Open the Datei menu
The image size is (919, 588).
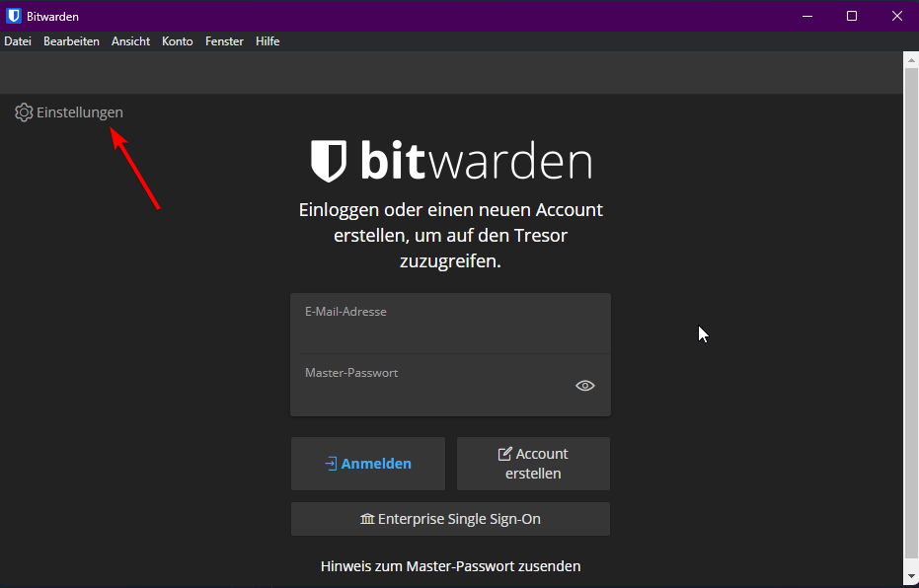(18, 41)
